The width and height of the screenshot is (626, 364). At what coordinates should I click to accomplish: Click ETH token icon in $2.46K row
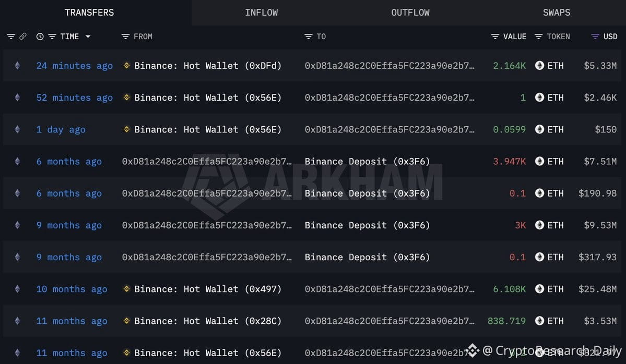(539, 98)
